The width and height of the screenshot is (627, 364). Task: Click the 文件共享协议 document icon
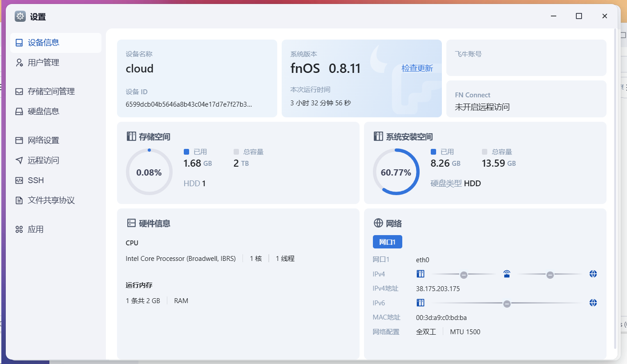pos(19,200)
